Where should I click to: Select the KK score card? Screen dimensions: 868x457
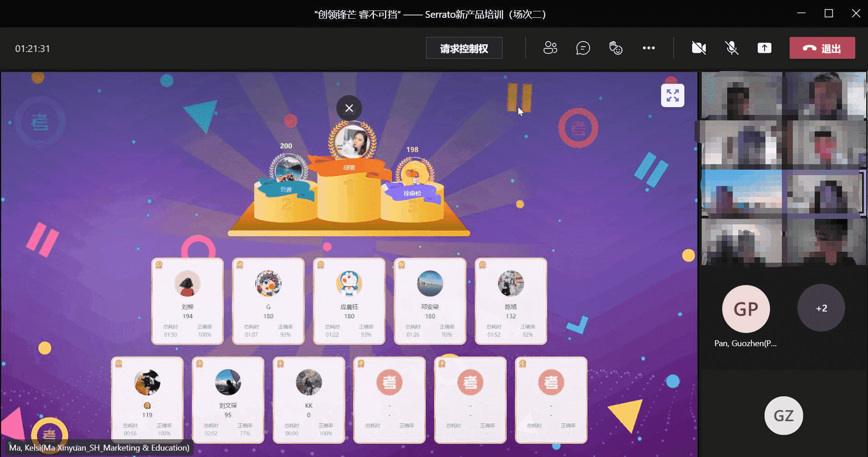(x=309, y=400)
